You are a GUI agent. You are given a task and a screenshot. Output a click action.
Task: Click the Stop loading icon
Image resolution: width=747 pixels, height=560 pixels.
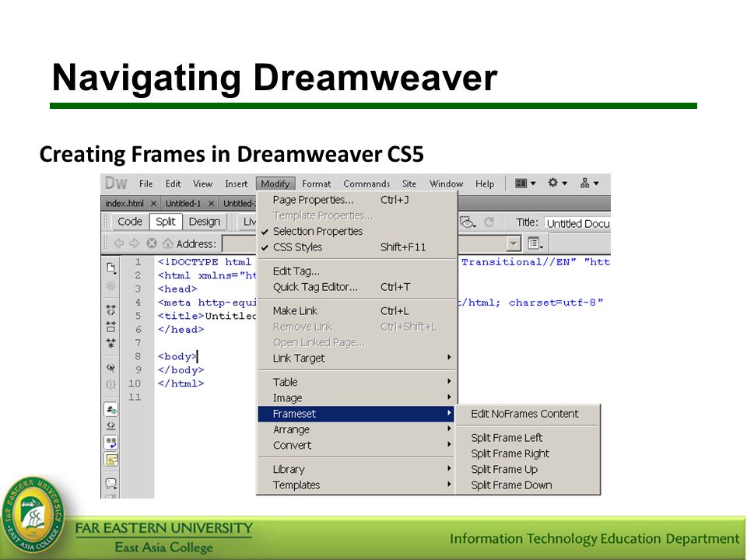pyautogui.click(x=152, y=243)
